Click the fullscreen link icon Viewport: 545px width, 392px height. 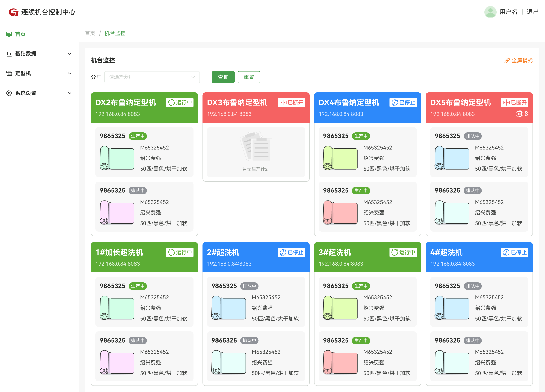coord(507,61)
